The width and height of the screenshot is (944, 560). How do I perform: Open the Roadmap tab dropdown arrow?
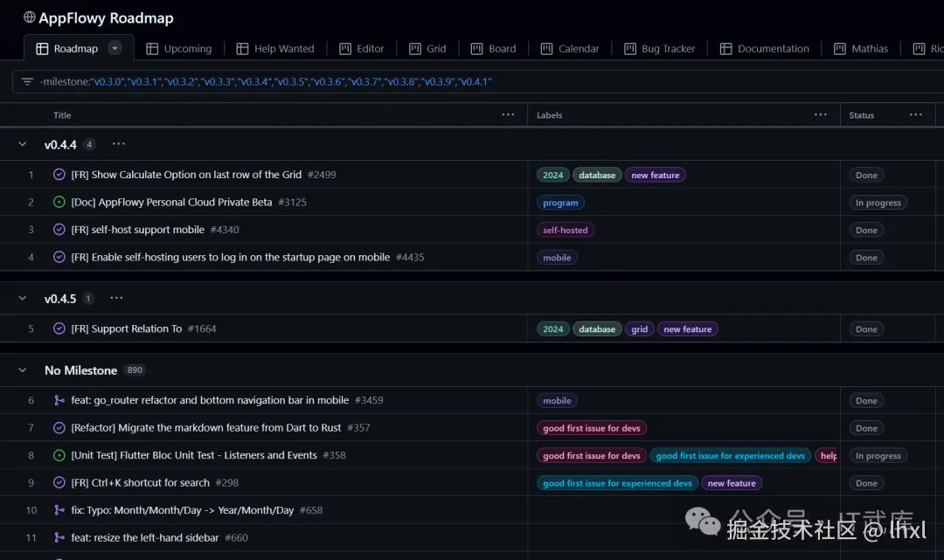pos(115,48)
